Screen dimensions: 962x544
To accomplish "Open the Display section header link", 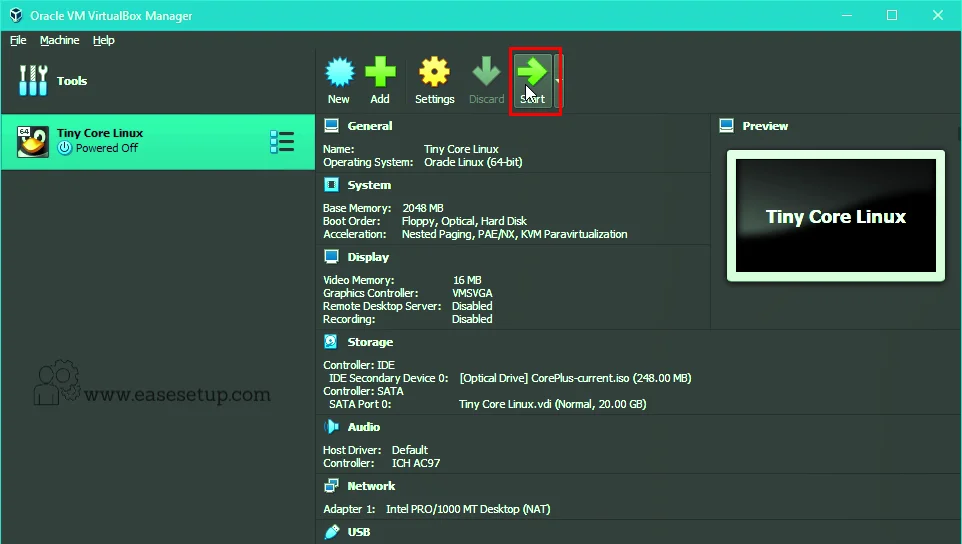I will (368, 257).
